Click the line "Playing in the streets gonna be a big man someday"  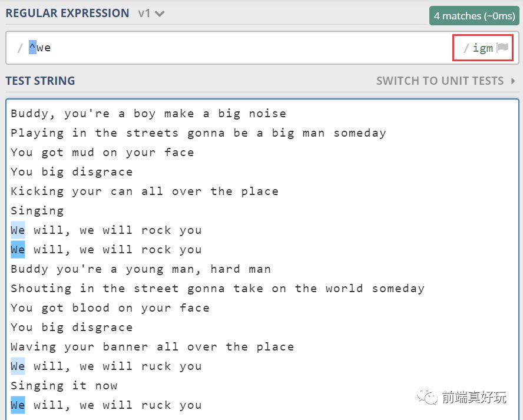tap(198, 133)
